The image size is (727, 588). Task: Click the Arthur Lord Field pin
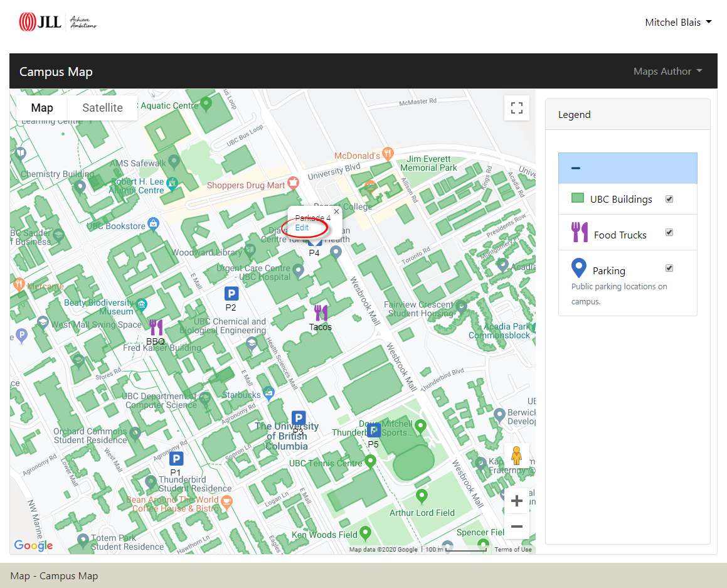(x=422, y=496)
